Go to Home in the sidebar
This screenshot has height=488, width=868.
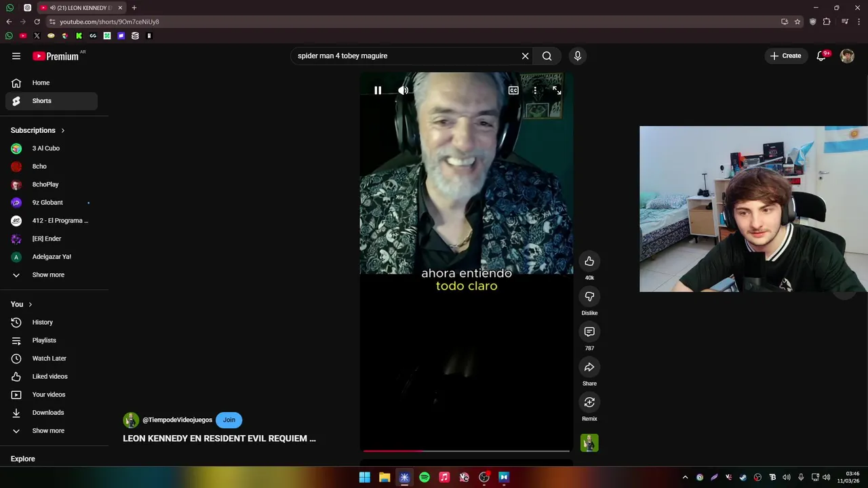tap(52, 83)
